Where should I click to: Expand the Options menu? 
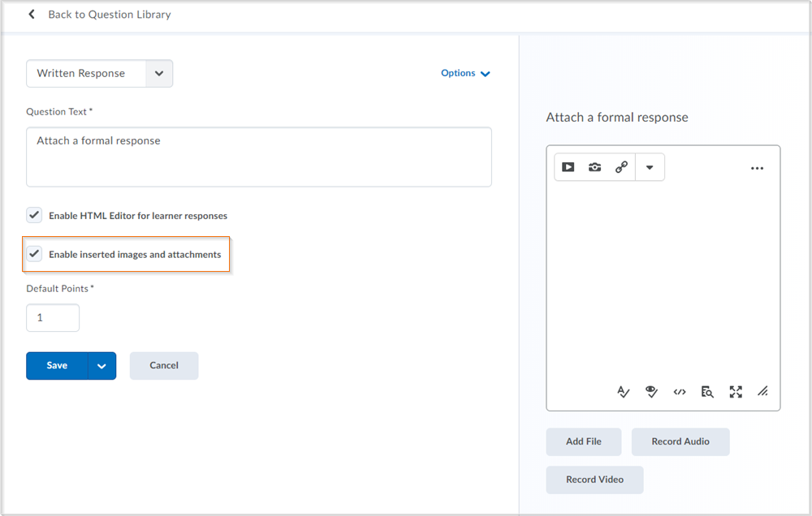[465, 74]
